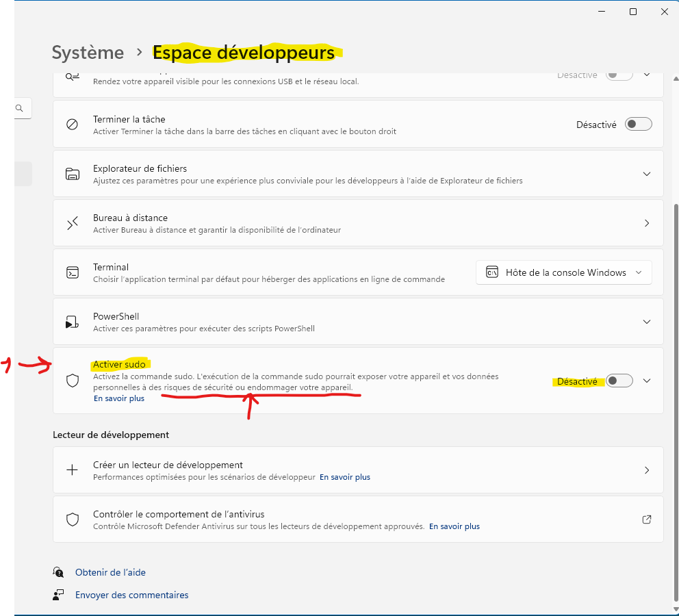Open the antivirus external link icon
This screenshot has height=616, width=679.
coord(647,519)
